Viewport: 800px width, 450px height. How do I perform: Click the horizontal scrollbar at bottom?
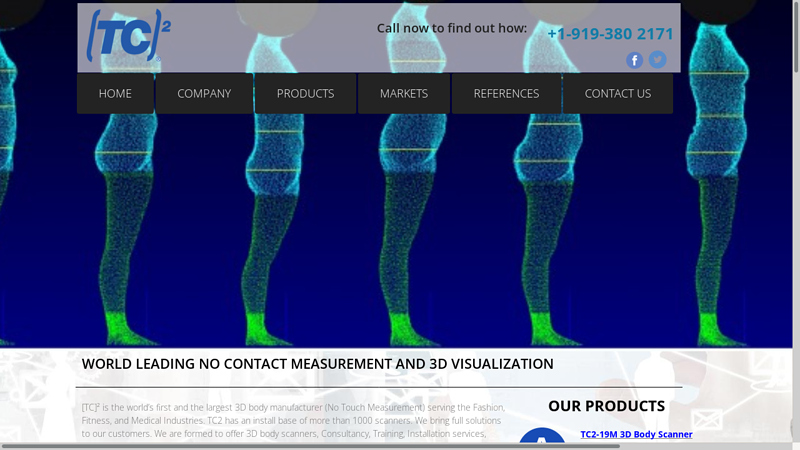[310, 446]
